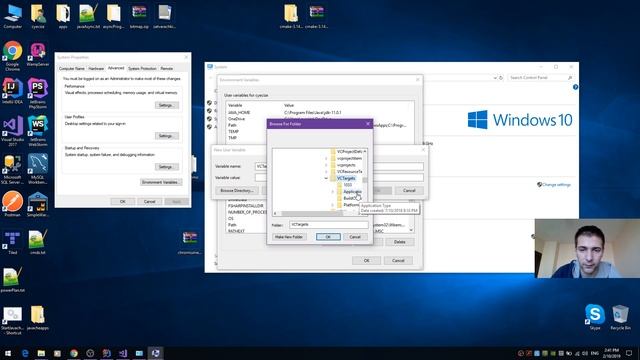
Task: Open Performance Settings in System Properties
Action: pos(167,105)
